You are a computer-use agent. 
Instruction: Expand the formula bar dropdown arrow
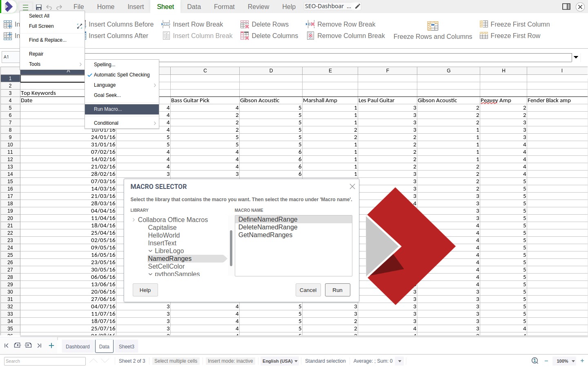pos(576,57)
